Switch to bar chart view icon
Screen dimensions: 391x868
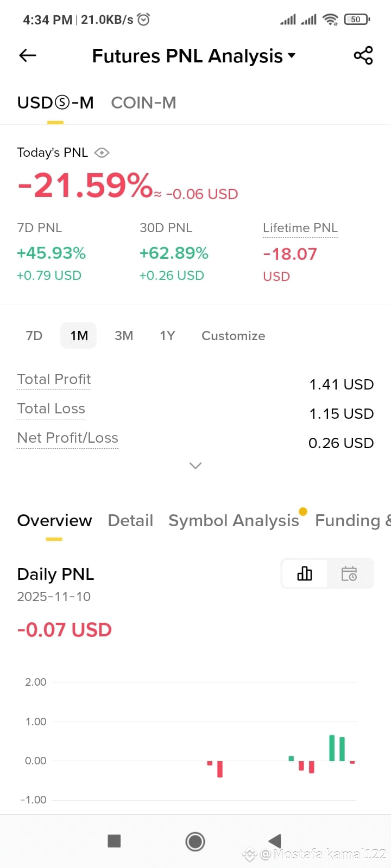click(305, 573)
